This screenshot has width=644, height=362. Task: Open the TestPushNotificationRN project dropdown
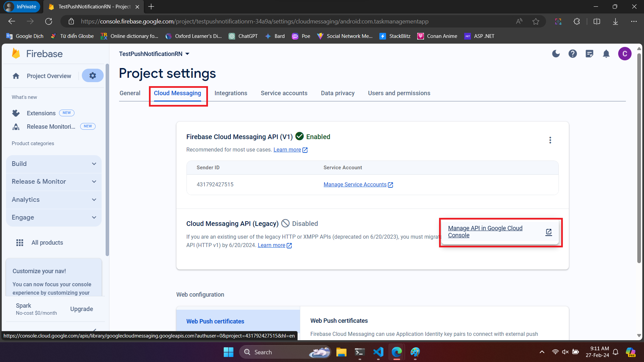(154, 54)
